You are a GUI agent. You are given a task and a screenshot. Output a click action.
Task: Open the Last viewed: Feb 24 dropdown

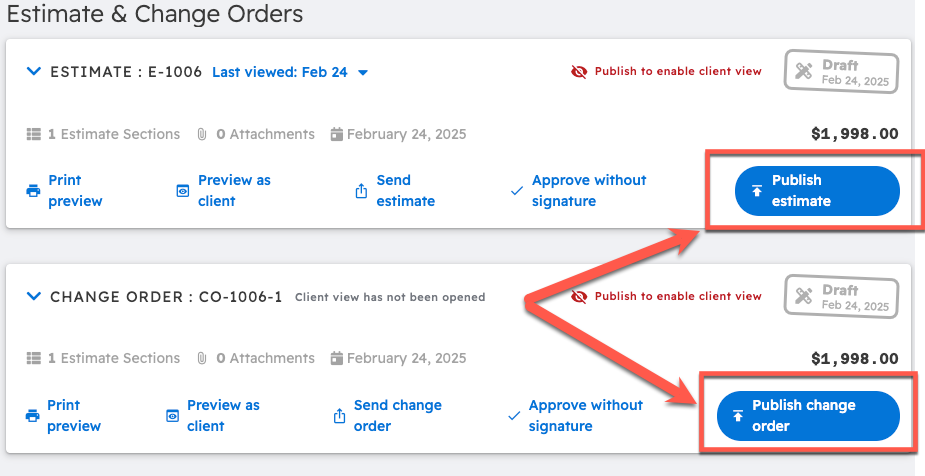coord(290,72)
